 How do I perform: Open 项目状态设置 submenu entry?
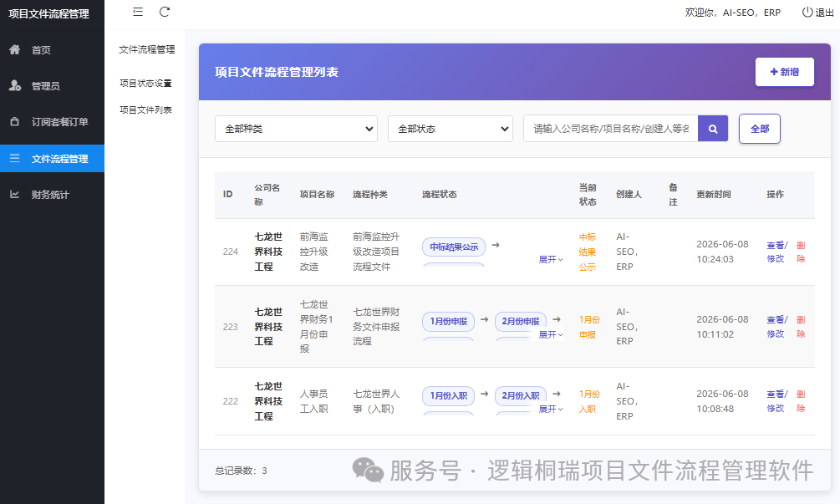tap(145, 83)
